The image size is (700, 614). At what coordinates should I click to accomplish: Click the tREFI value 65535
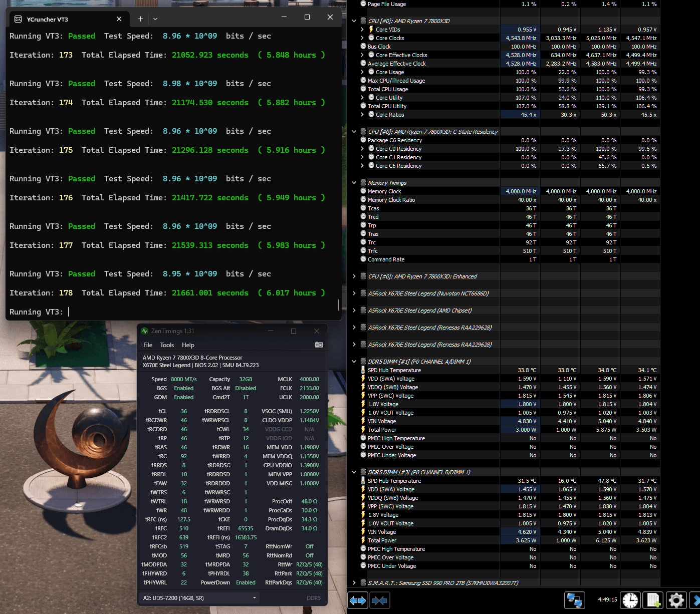pyautogui.click(x=246, y=528)
